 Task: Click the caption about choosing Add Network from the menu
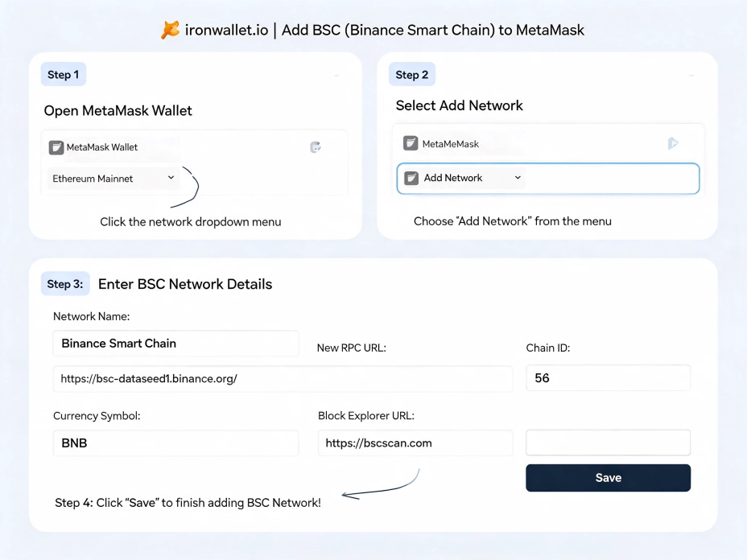tap(513, 221)
